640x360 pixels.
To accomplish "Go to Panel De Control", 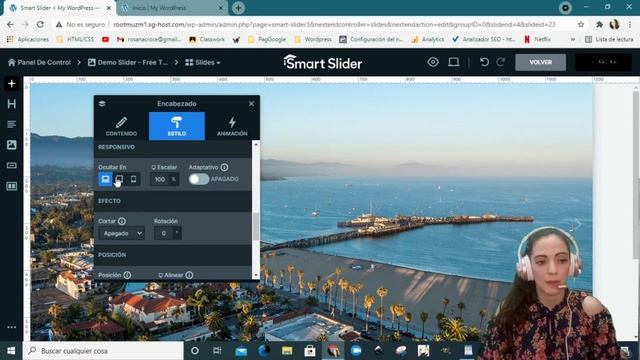I will pos(39,62).
